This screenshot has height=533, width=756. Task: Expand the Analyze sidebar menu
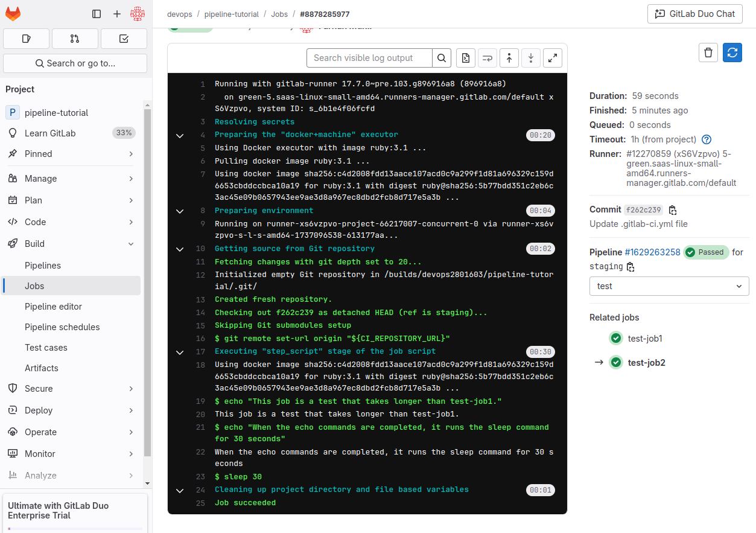pyautogui.click(x=72, y=476)
